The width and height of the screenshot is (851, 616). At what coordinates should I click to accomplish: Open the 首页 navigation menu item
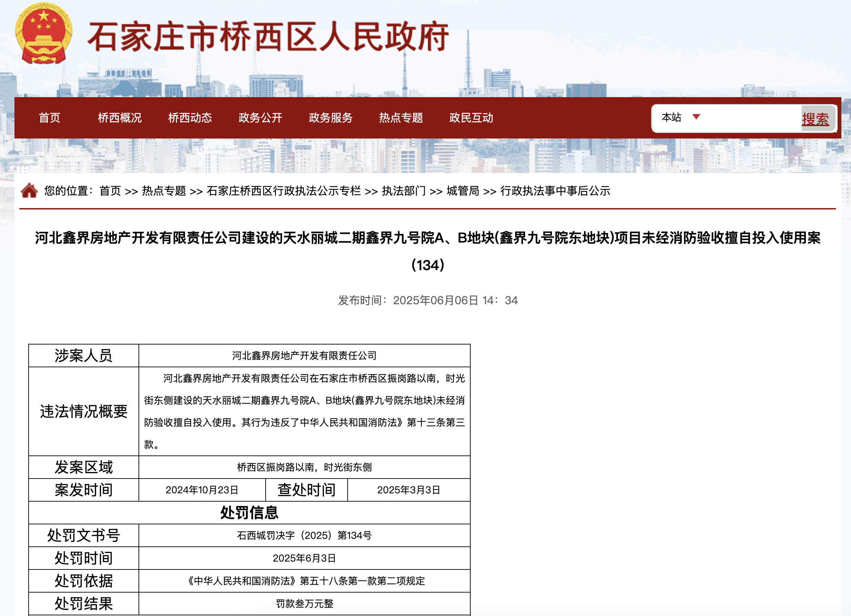[50, 118]
